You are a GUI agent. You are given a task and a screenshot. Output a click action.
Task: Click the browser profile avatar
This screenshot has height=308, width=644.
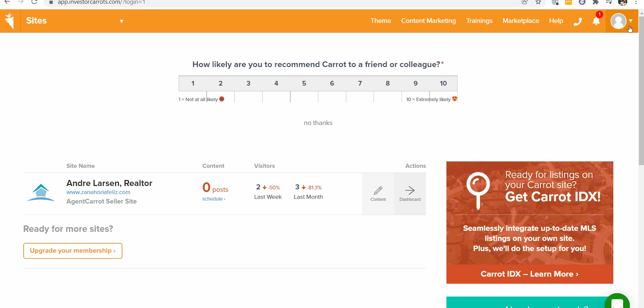tap(622, 2)
